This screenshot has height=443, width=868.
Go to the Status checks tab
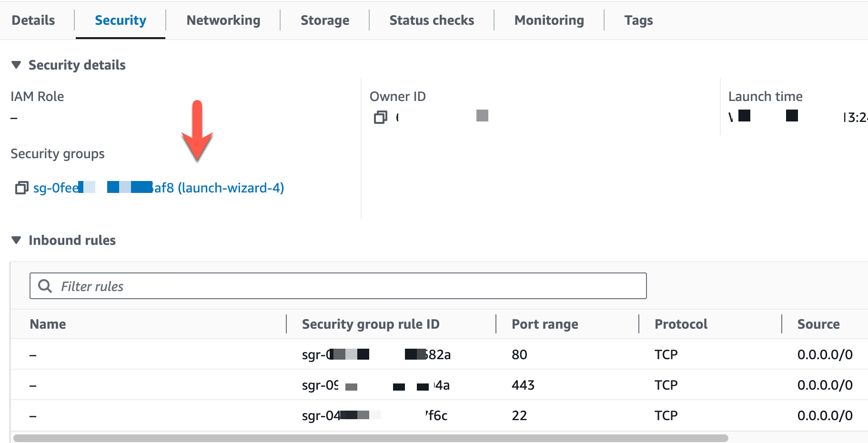(432, 20)
